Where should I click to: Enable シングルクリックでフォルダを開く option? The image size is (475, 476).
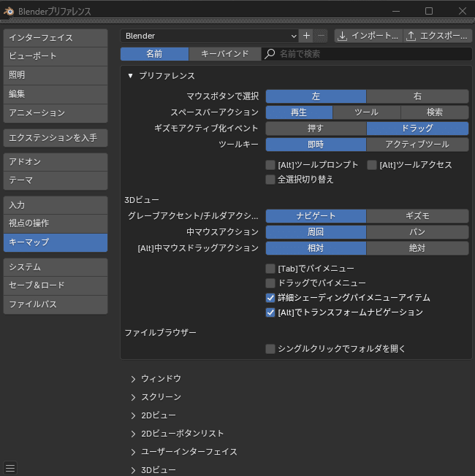[270, 349]
